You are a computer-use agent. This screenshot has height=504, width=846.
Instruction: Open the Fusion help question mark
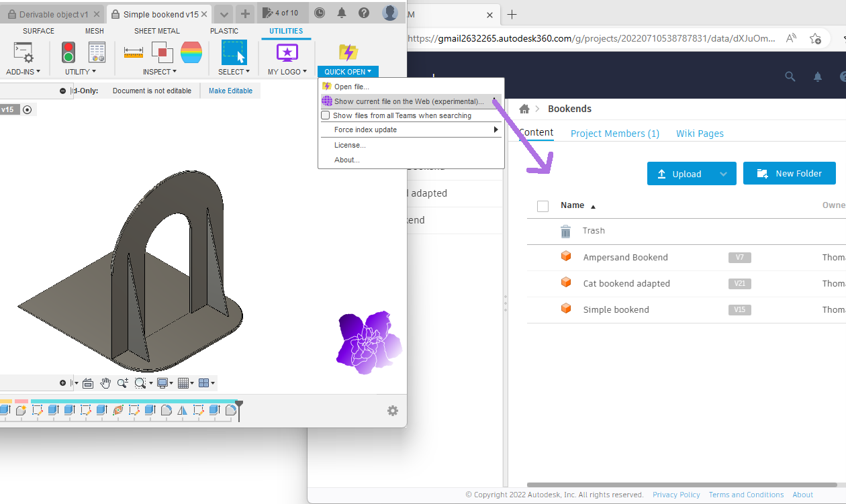coord(364,13)
